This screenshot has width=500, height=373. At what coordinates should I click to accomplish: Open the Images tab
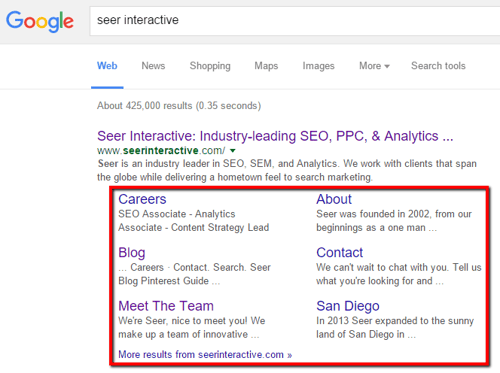point(318,66)
